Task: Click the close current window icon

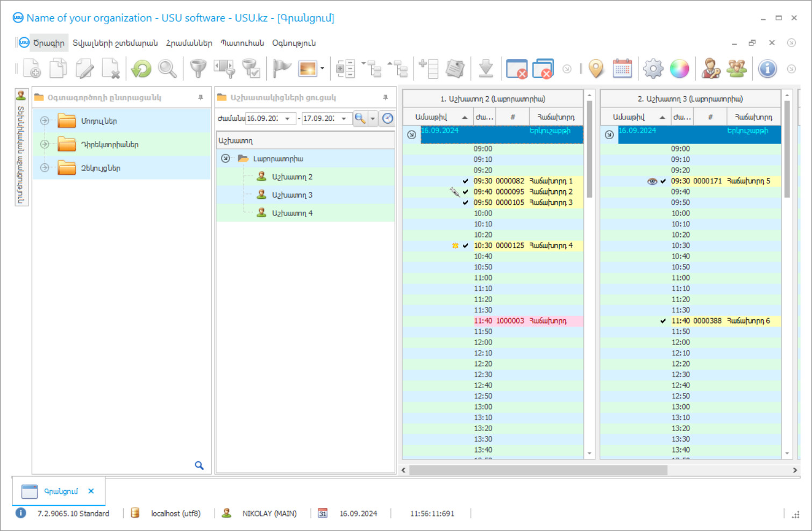Action: pyautogui.click(x=517, y=69)
